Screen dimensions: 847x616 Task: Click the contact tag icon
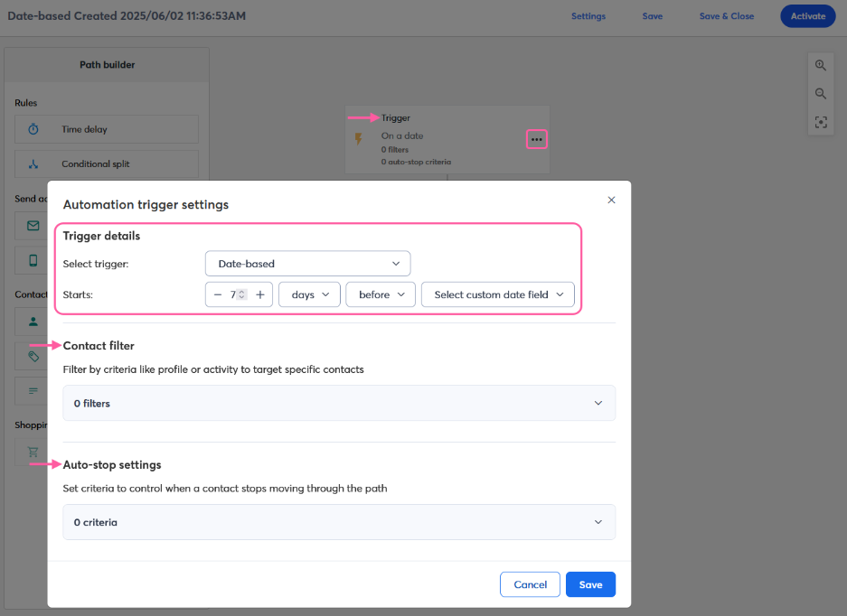click(x=33, y=356)
